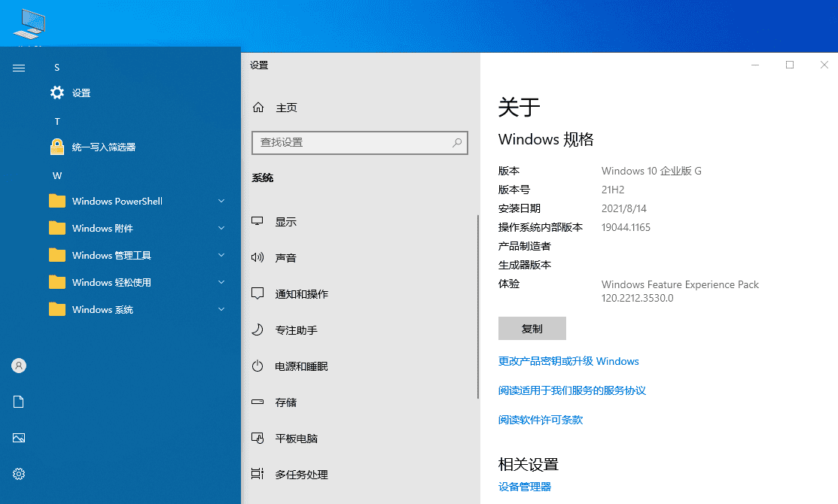Click the user account icon in Start
Screen dimensions: 838x504
[x=19, y=366]
